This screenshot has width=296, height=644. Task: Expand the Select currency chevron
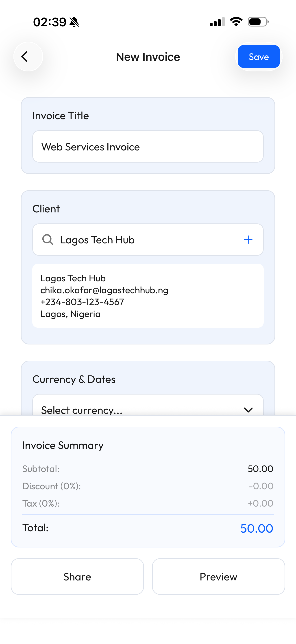point(248,410)
